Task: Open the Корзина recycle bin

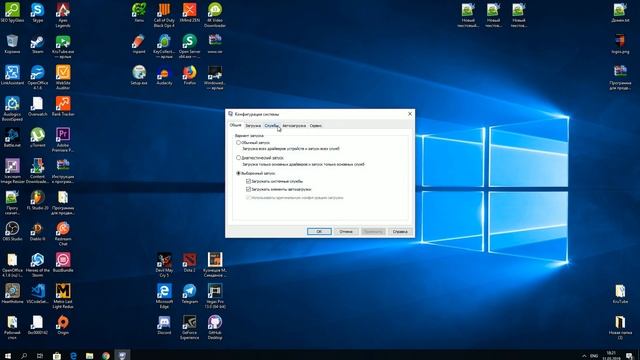Action: 12,44
